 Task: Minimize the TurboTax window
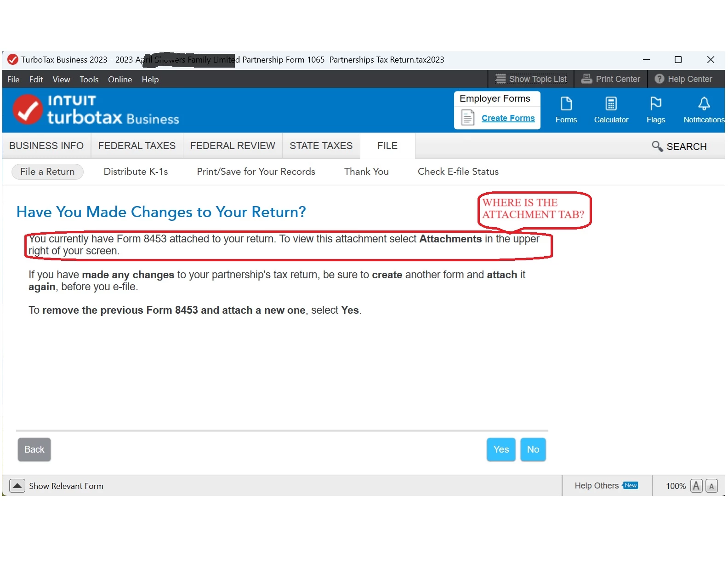click(646, 60)
